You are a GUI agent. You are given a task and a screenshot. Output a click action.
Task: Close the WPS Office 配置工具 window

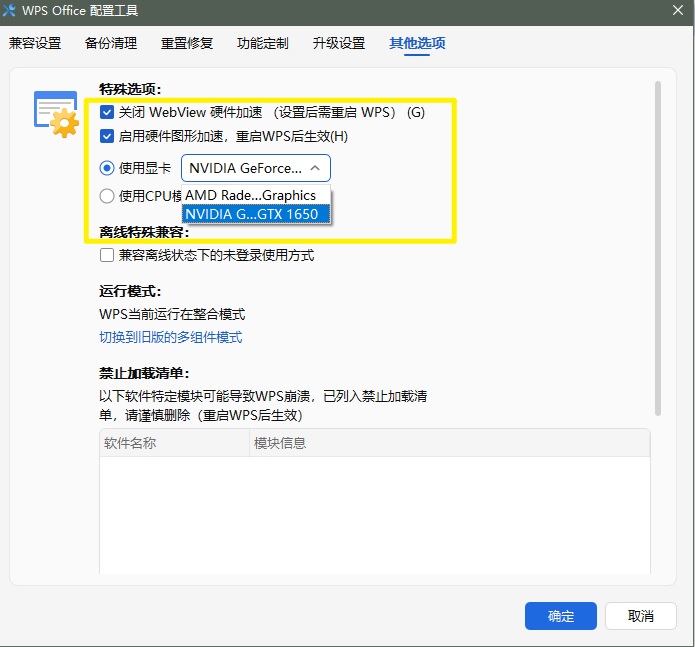click(x=678, y=10)
